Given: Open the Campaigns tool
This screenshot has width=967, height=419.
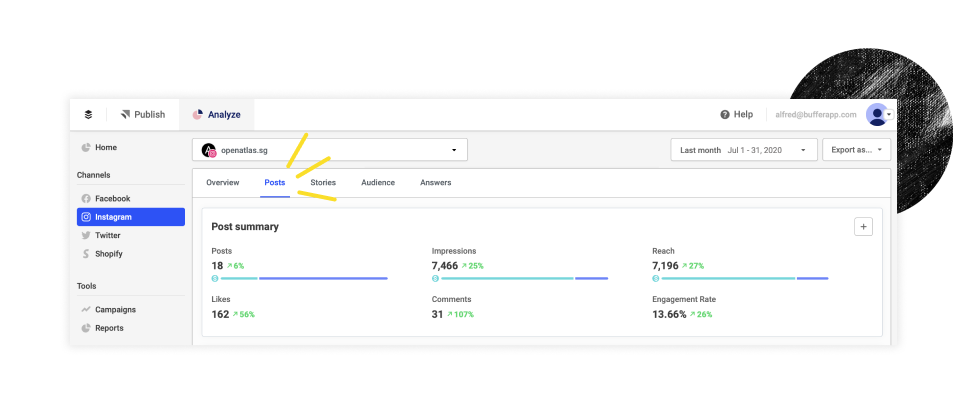Looking at the screenshot, I should tap(115, 310).
